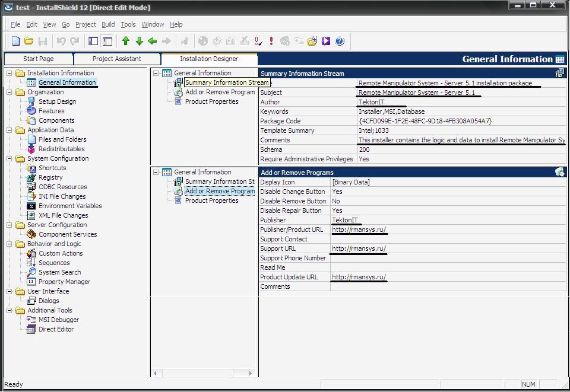Collapse the Application Data folder node
The height and width of the screenshot is (392, 570).
tap(9, 130)
